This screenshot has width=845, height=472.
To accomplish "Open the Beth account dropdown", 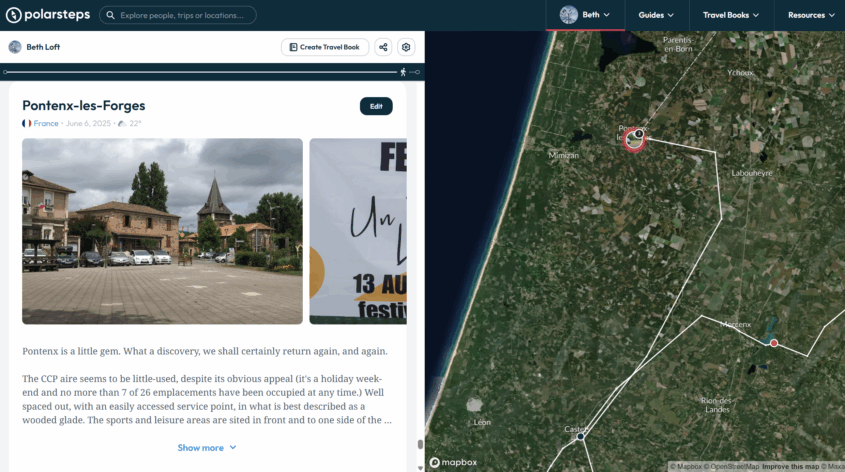I will [585, 15].
